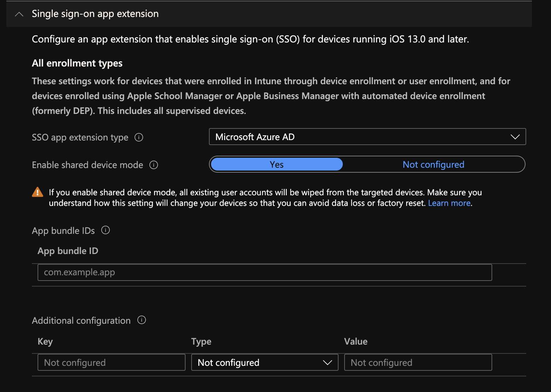The width and height of the screenshot is (551, 392).
Task: Click the App bundle ID column header
Action: [x=68, y=251]
